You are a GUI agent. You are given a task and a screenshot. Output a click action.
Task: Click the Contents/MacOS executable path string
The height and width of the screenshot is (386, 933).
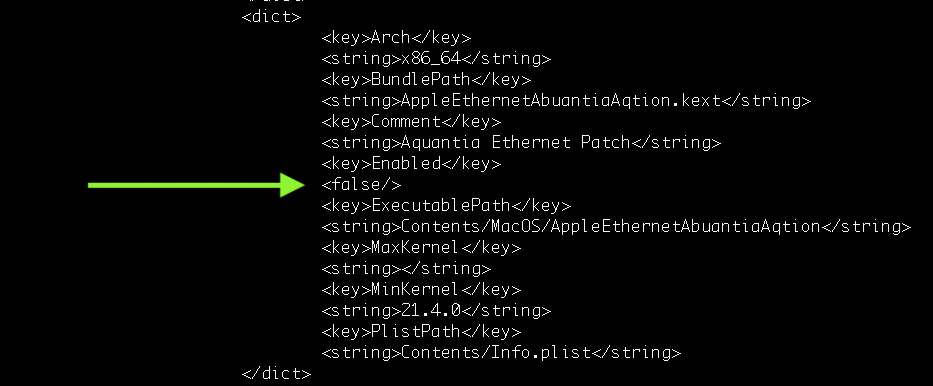pos(616,227)
